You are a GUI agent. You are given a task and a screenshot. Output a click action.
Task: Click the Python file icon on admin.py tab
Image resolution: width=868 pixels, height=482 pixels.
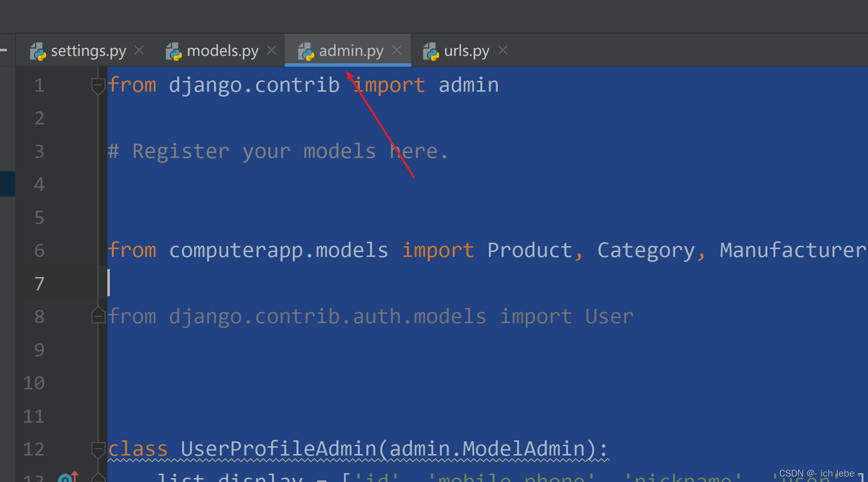click(306, 51)
